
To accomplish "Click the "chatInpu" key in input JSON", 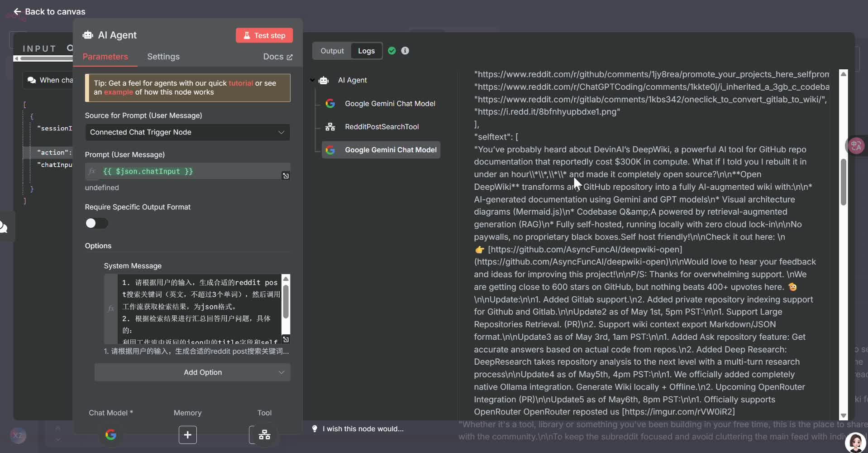I will 54,165.
